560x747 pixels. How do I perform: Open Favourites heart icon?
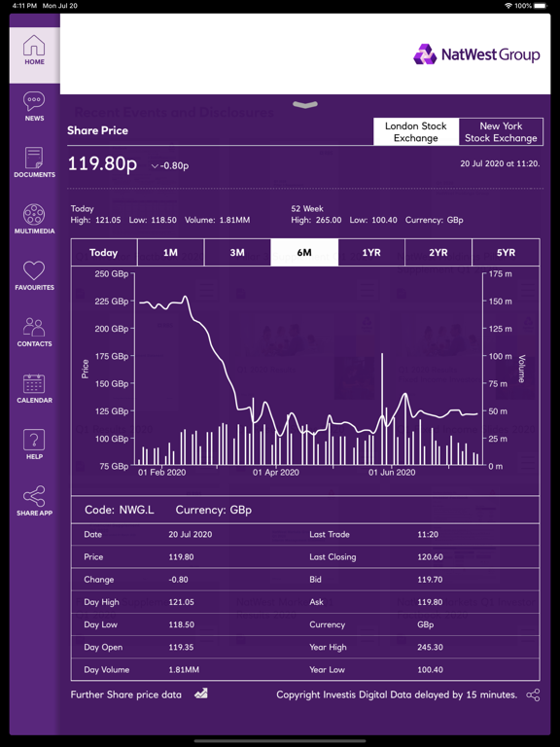34,270
